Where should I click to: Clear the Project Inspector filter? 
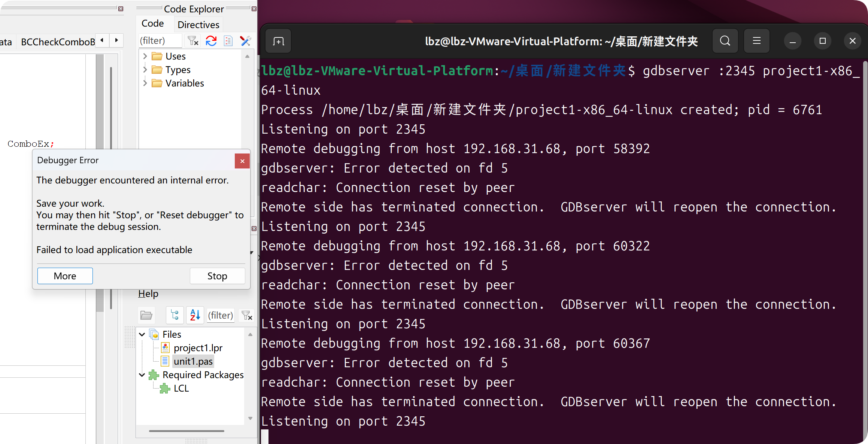click(247, 315)
